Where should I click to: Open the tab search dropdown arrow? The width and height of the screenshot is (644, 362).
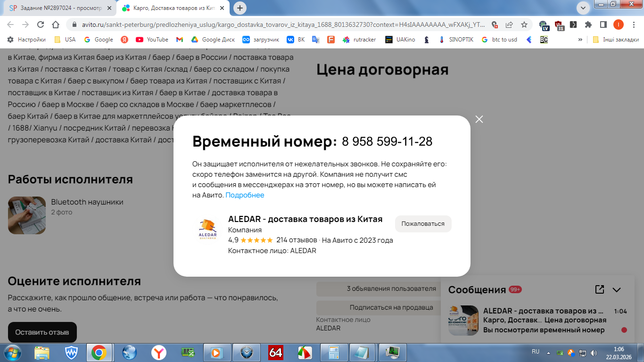(583, 8)
